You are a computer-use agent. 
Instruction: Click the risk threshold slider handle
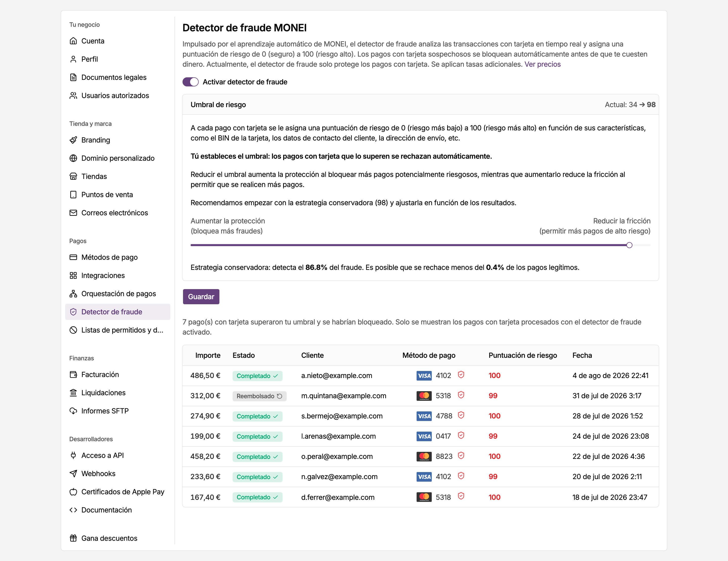[x=629, y=245]
